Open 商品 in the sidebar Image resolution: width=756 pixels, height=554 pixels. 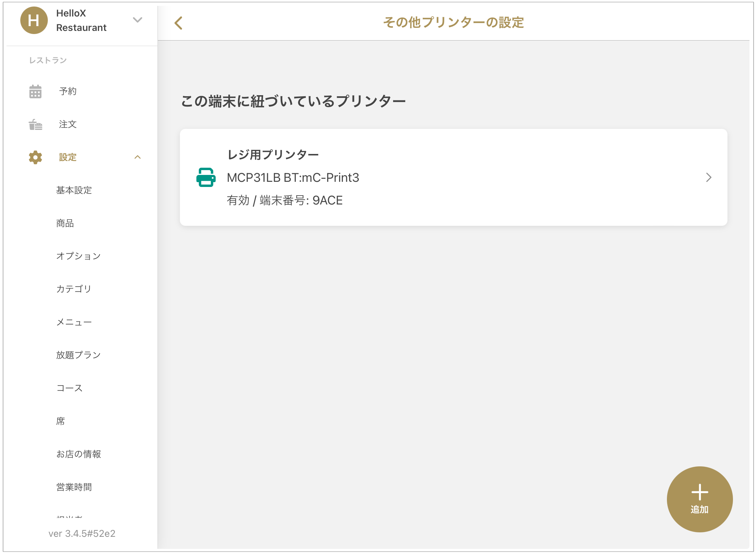65,223
